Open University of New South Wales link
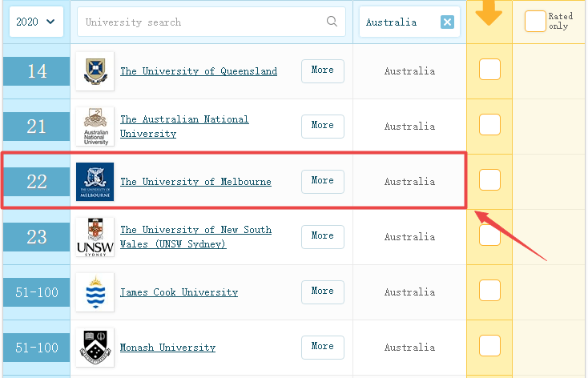Viewport: 588px width, 378px height. [x=195, y=237]
